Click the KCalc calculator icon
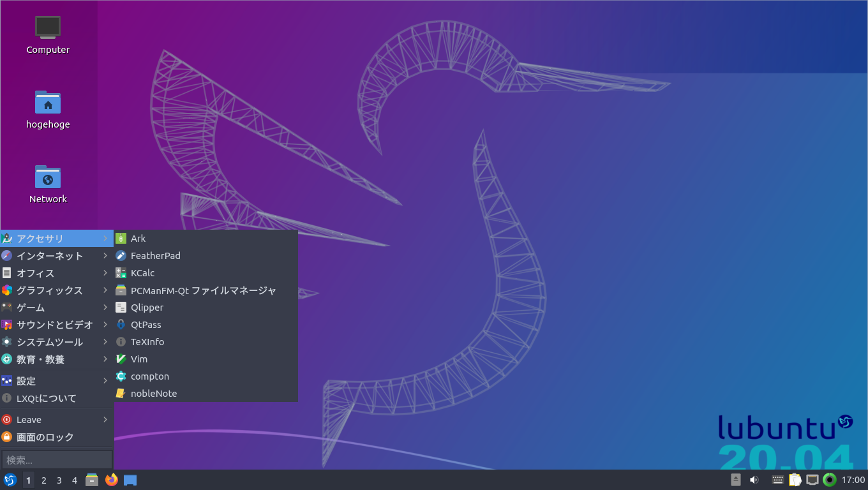Viewport: 868px width, 490px height. [121, 273]
